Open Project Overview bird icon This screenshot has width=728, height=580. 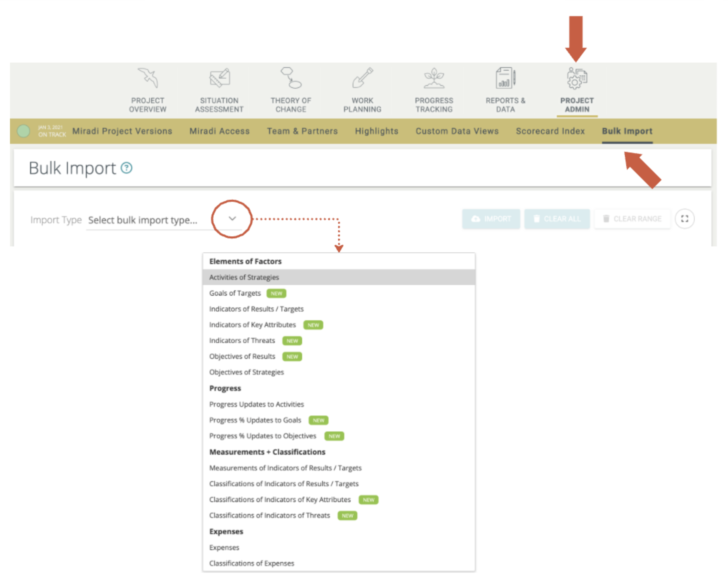[147, 78]
